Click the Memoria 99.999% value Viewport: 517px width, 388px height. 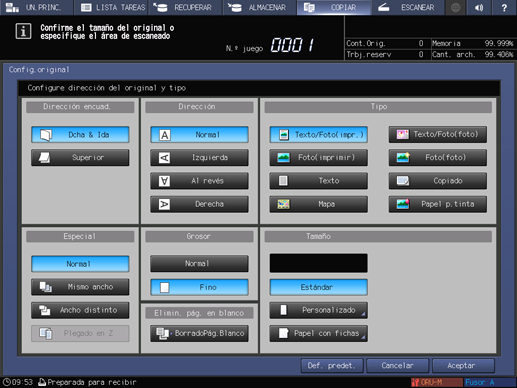pyautogui.click(x=499, y=43)
